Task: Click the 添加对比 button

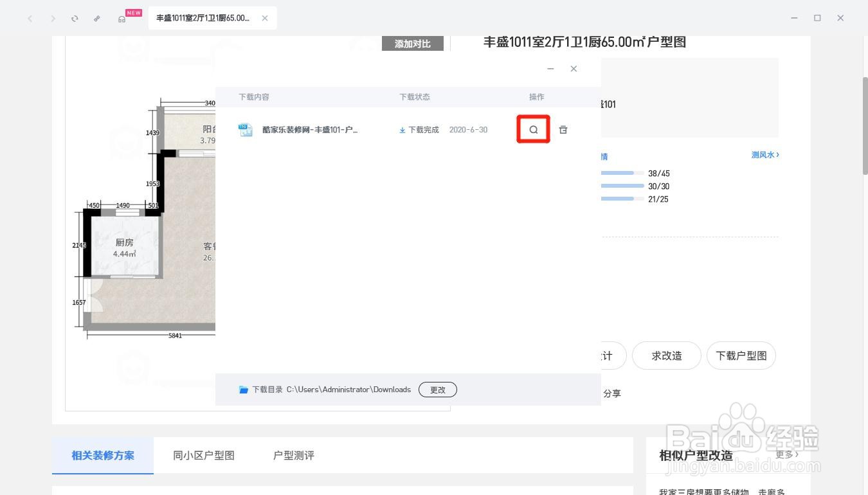Action: click(413, 44)
